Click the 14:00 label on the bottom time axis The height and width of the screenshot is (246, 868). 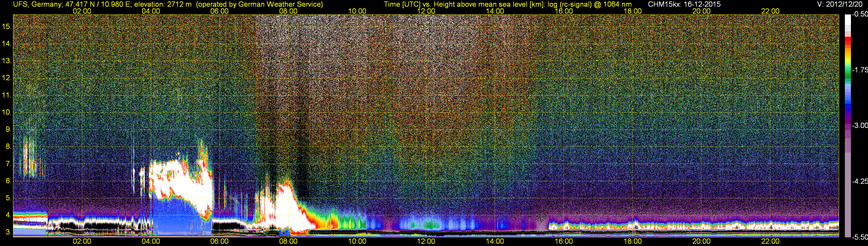tap(495, 241)
